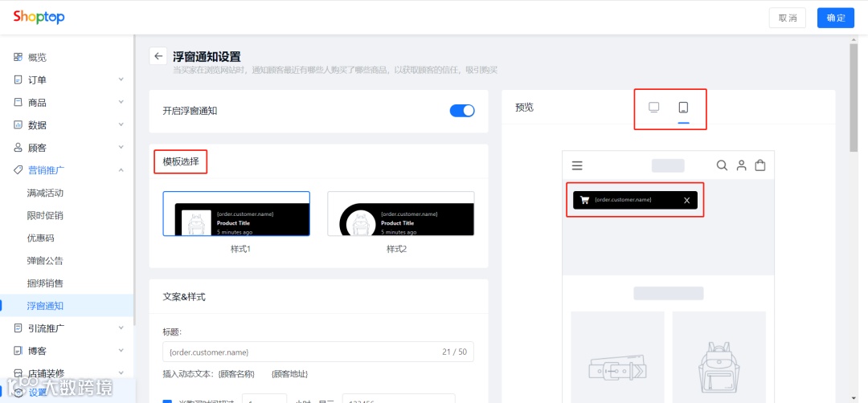Open 概览 overview icon in sidebar

point(18,57)
